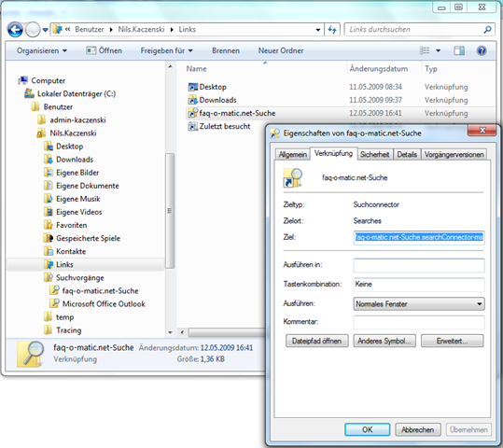Switch to the Verknüpfung tab
Screen dimensions: 503x448
[334, 153]
